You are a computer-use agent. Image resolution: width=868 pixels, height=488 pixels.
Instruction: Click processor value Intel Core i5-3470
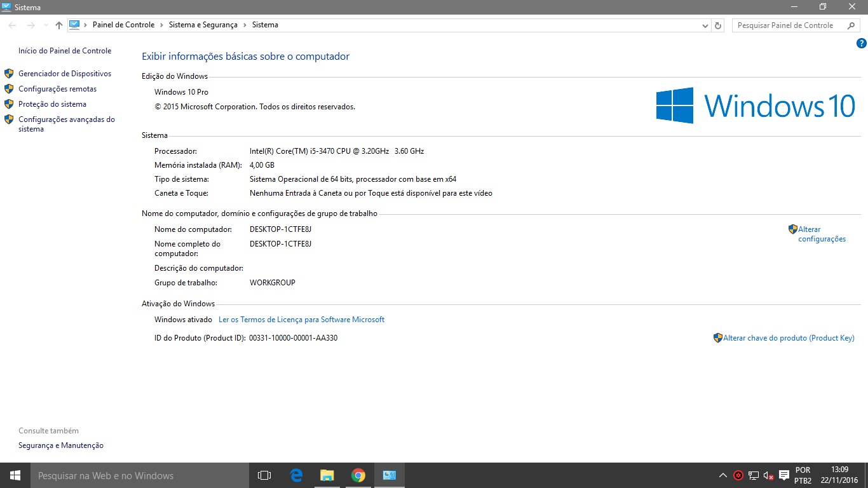(337, 151)
